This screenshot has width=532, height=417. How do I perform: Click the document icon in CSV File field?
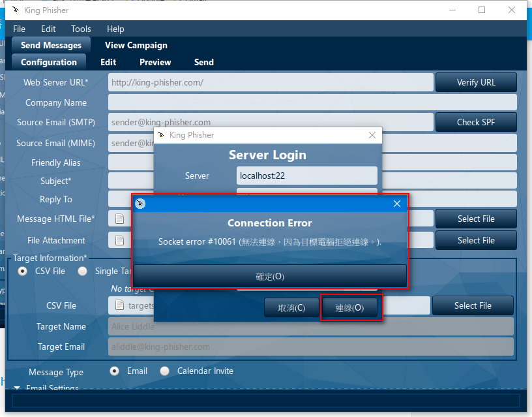(119, 305)
